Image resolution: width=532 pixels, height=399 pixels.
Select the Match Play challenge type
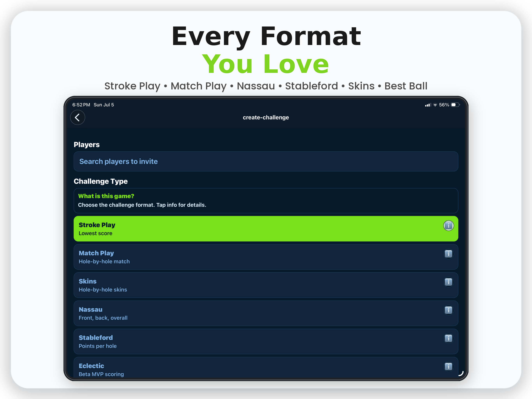(x=266, y=257)
